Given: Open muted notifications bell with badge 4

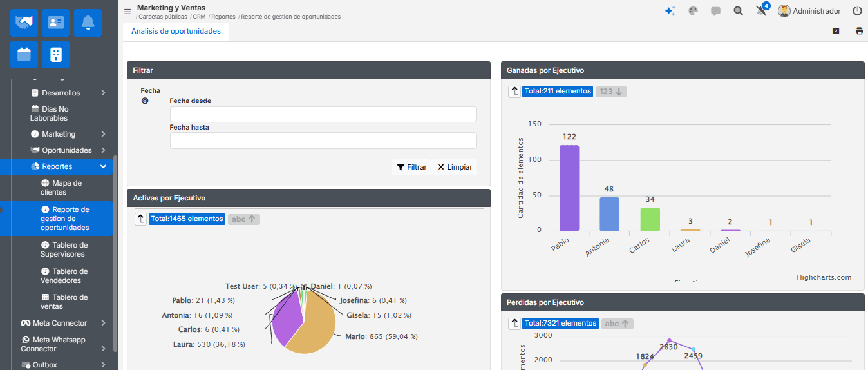Looking at the screenshot, I should click(762, 10).
